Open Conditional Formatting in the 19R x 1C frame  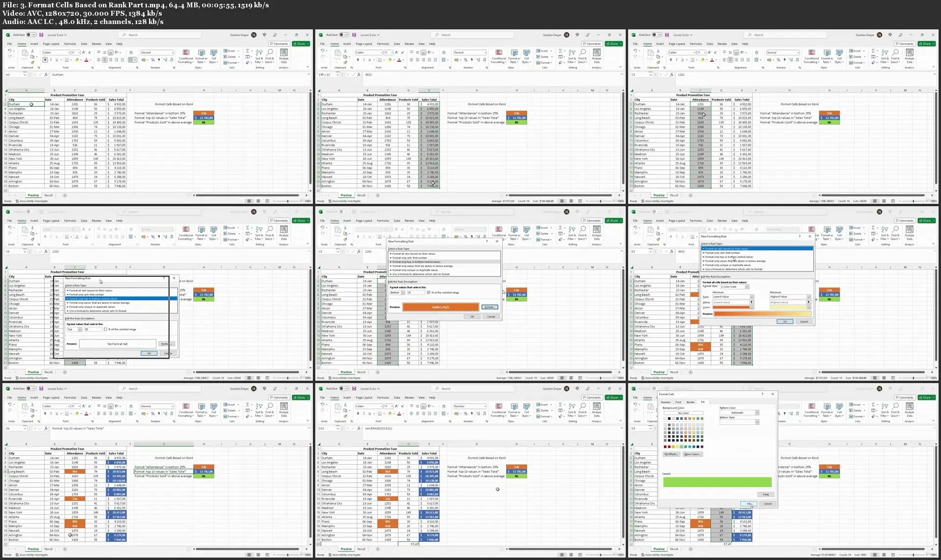tap(499, 56)
